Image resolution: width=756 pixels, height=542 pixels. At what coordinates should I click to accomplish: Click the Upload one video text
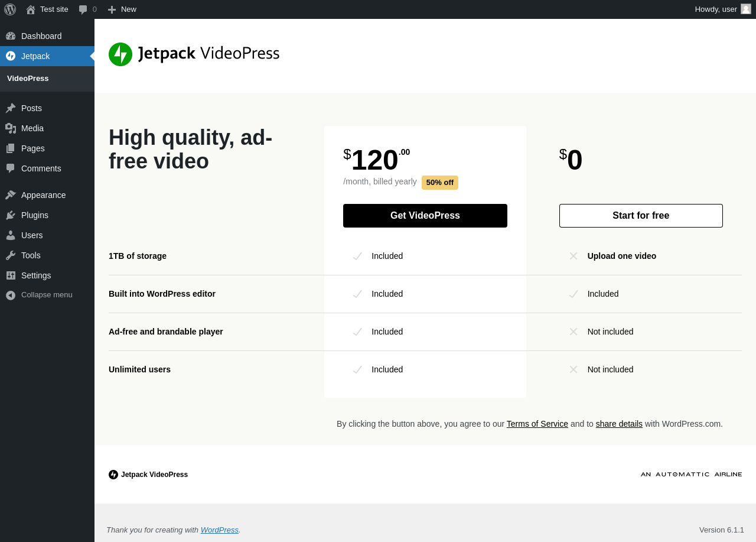click(x=622, y=256)
